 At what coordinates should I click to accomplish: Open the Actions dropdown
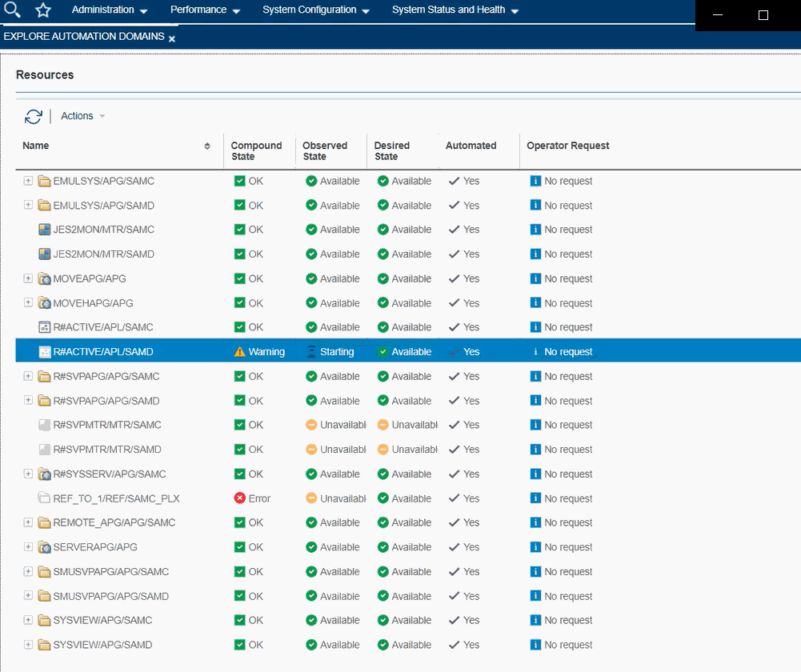point(77,116)
